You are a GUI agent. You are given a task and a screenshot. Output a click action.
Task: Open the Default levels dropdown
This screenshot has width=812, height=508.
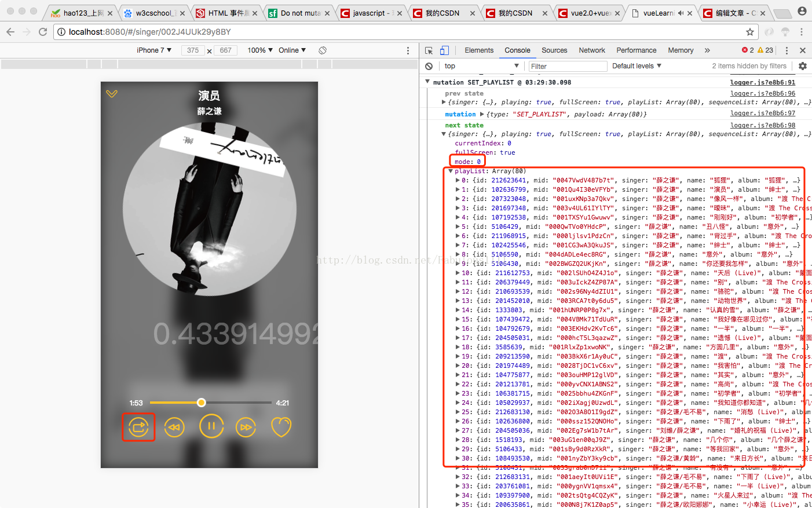[637, 66]
